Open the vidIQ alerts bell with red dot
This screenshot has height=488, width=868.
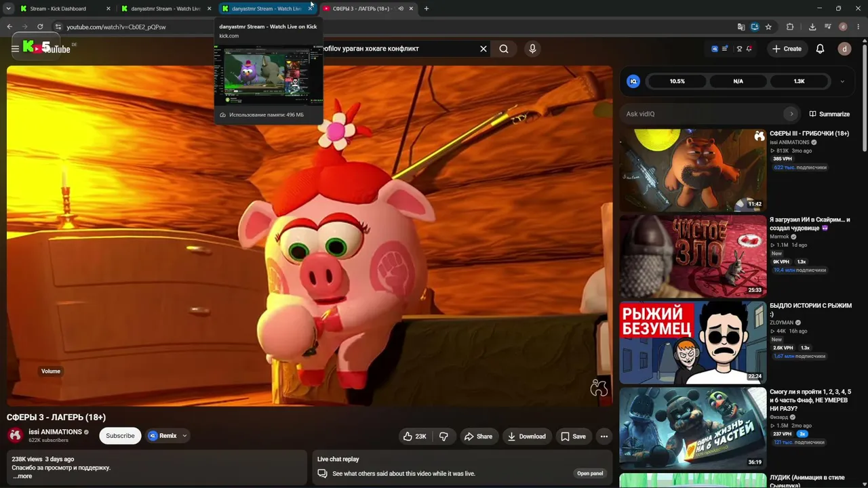(748, 49)
